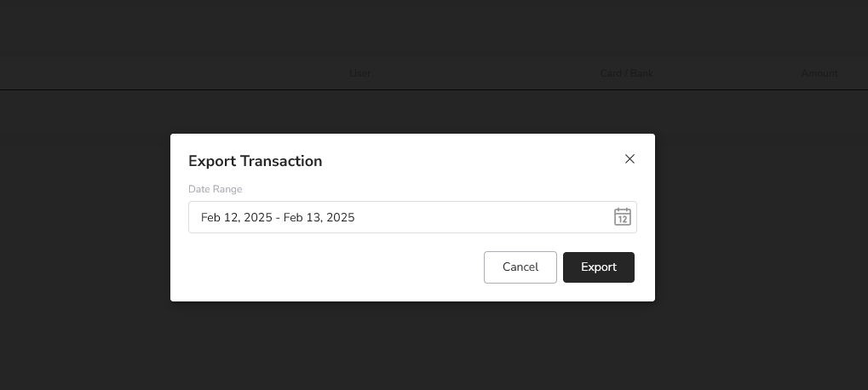Click the Date Range label
The height and width of the screenshot is (390, 868).
pos(215,189)
